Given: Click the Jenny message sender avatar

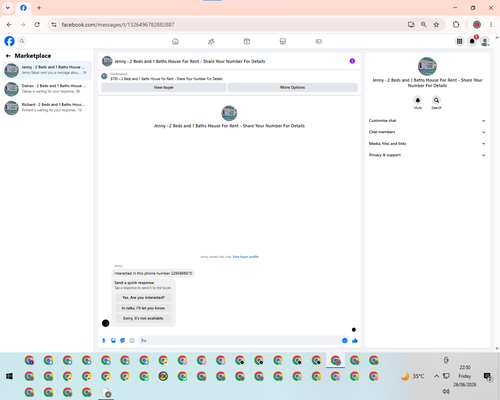Looking at the screenshot, I should pos(105,323).
